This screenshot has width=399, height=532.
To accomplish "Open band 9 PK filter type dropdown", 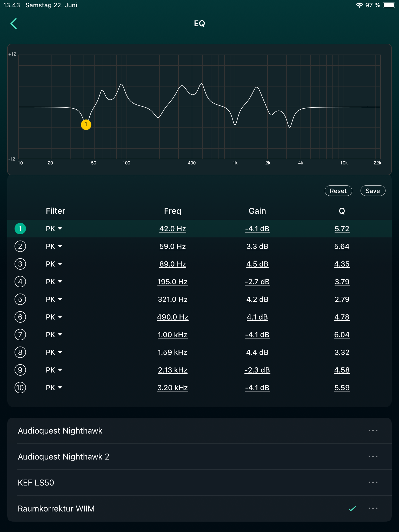I will (x=54, y=370).
